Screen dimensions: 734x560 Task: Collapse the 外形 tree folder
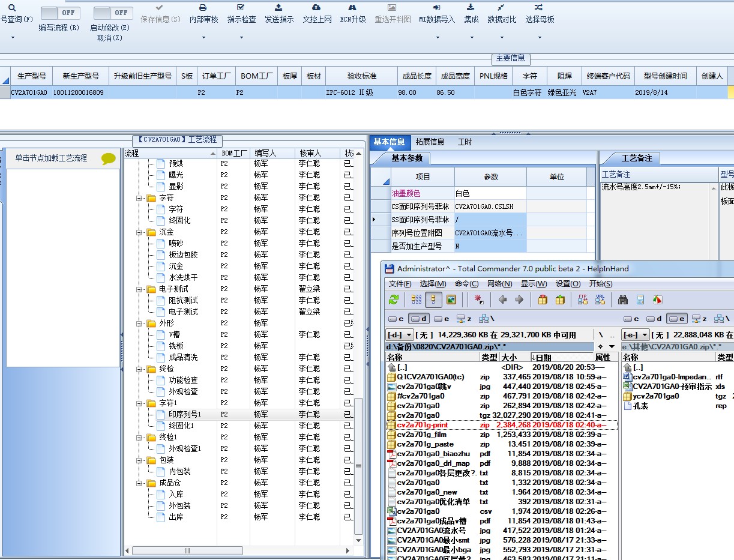point(139,323)
